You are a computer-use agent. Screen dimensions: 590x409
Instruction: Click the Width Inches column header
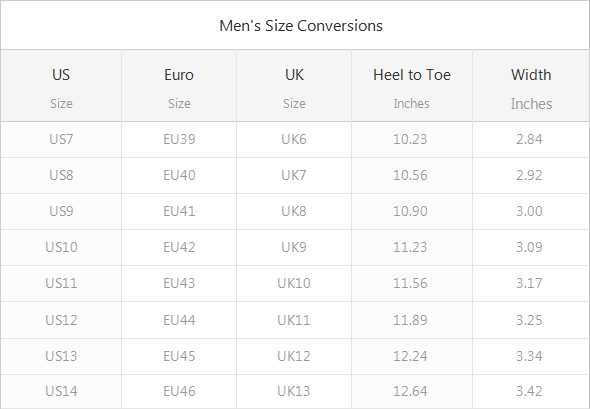[x=531, y=86]
